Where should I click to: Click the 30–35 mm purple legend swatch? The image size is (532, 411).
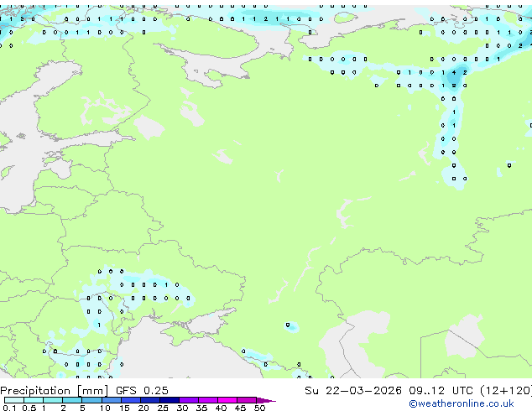[189, 400]
